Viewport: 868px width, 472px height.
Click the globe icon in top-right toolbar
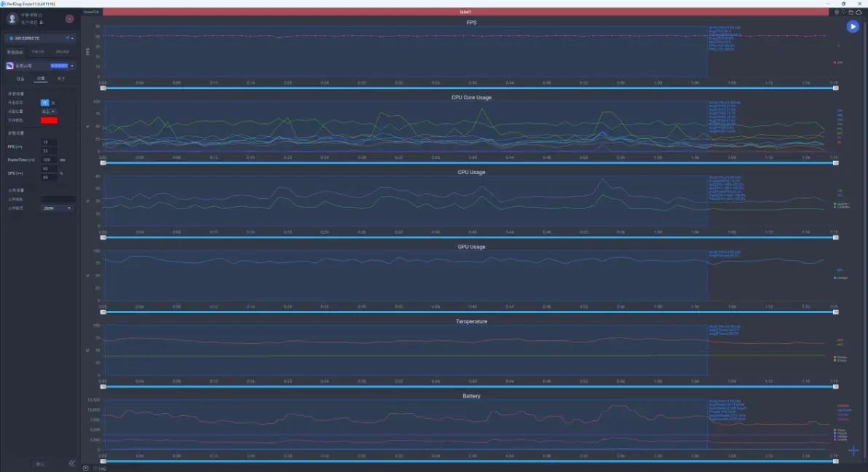(x=836, y=12)
